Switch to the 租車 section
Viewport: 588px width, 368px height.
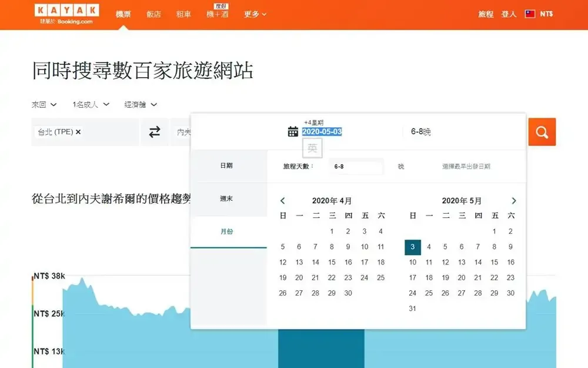[184, 14]
